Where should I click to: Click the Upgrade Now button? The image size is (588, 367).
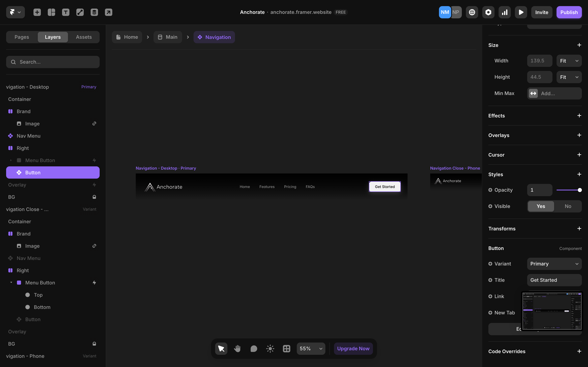353,349
